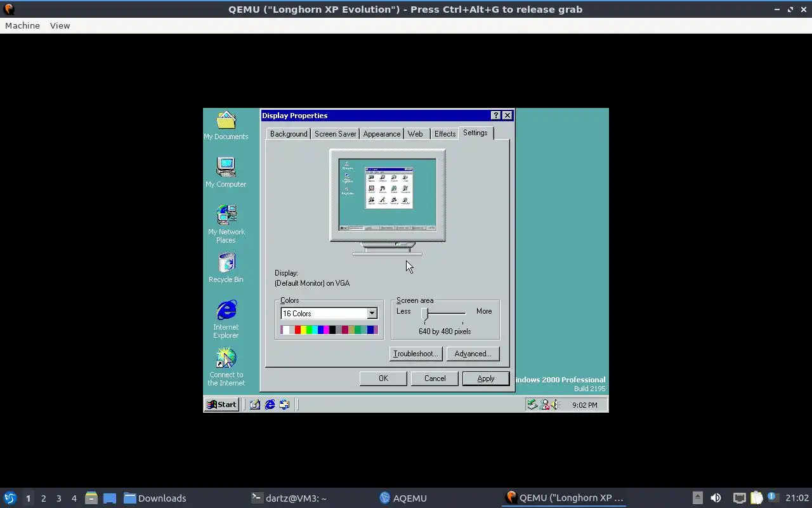
Task: Click the Apply button
Action: click(x=486, y=378)
